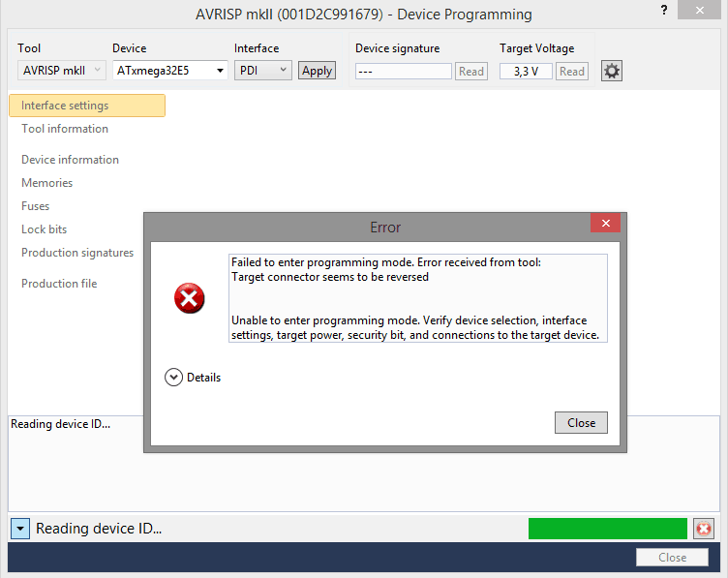This screenshot has width=728, height=578.
Task: Click the red error symbol in dialog
Action: tap(190, 298)
